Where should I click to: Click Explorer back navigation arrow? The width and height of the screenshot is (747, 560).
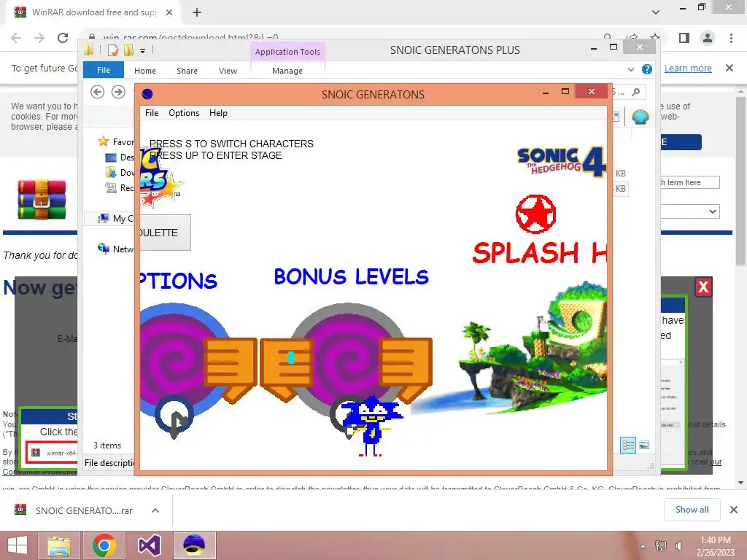pos(97,91)
